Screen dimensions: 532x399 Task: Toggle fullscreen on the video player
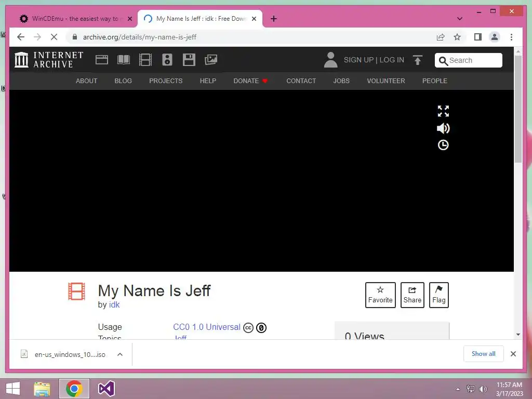443,111
